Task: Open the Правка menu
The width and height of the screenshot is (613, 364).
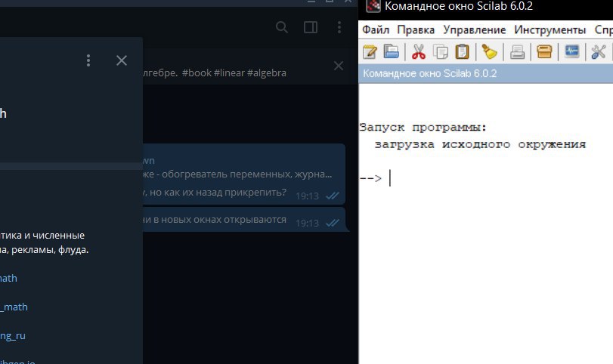Action: click(416, 29)
